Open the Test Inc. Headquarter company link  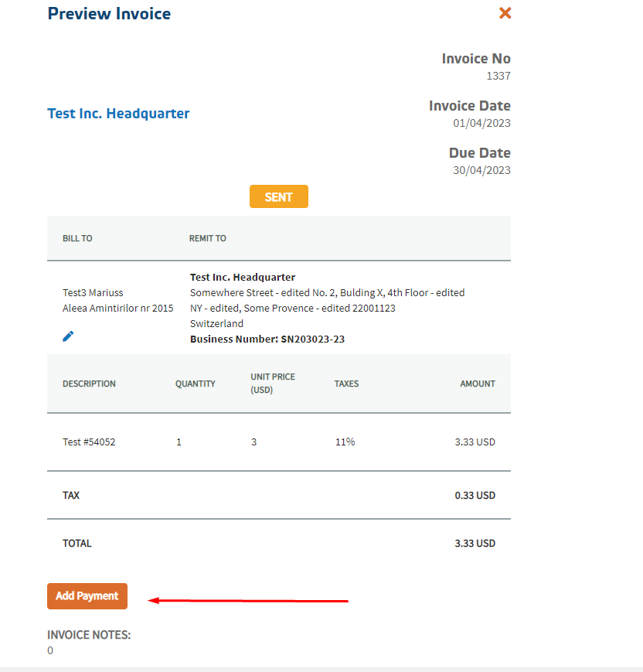(x=118, y=114)
